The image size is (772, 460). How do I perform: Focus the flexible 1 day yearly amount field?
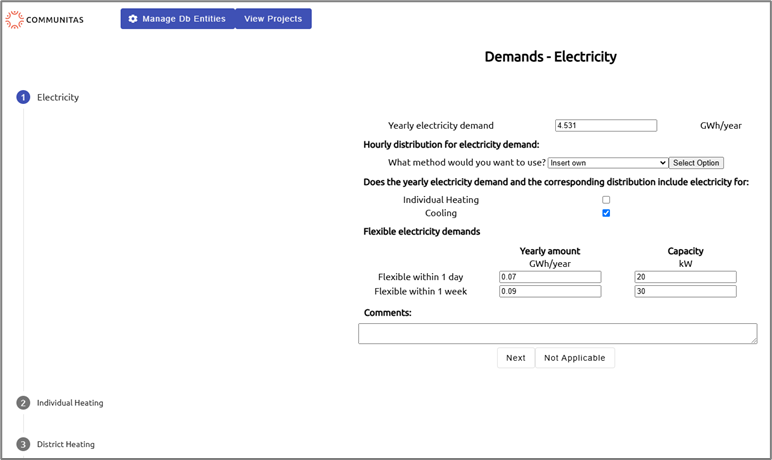[550, 277]
